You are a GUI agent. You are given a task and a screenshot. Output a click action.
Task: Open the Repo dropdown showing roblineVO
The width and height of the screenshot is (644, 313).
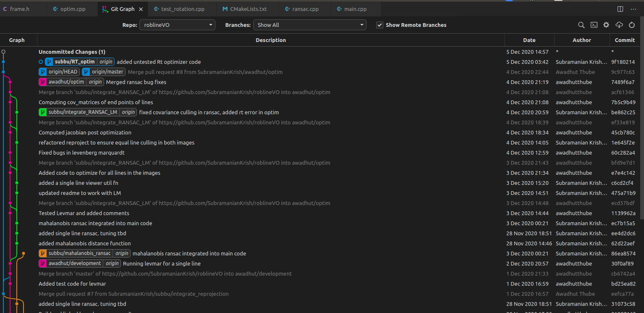click(177, 25)
